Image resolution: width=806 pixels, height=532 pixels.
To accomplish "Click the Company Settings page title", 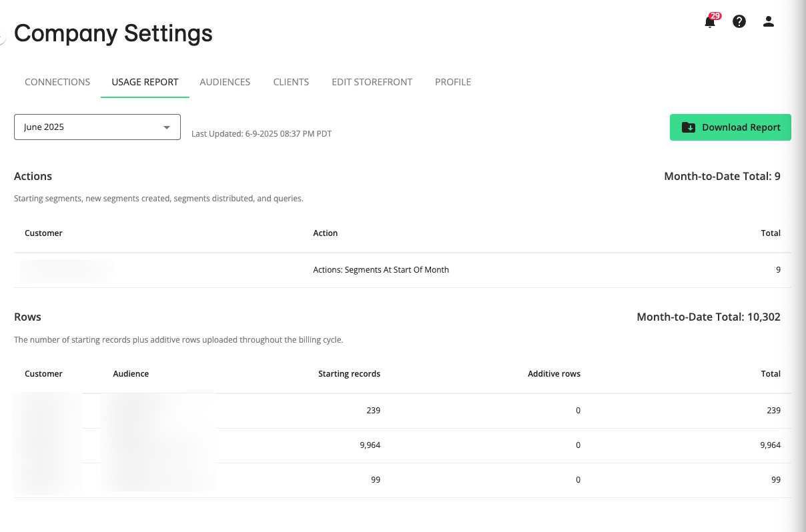I will click(x=113, y=33).
